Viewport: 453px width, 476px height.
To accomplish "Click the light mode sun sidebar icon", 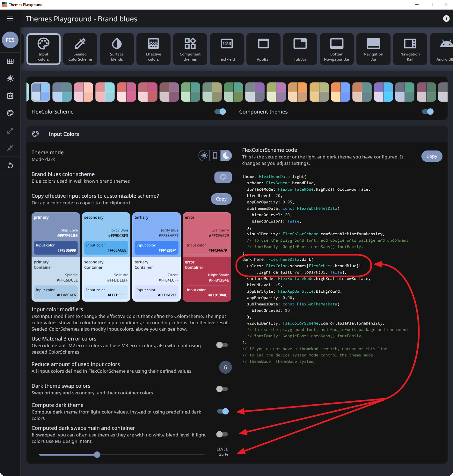I will (10, 78).
